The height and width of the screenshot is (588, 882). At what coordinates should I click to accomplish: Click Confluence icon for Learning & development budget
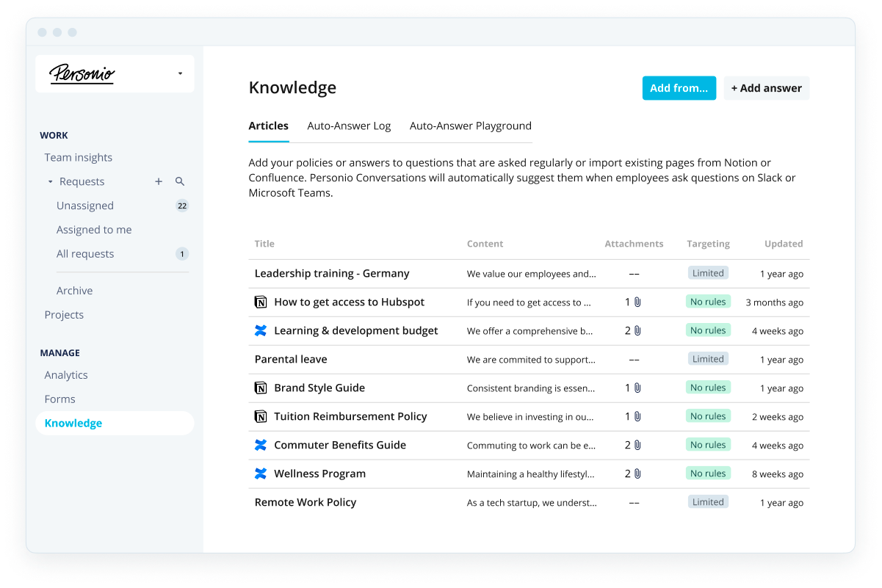click(x=261, y=330)
